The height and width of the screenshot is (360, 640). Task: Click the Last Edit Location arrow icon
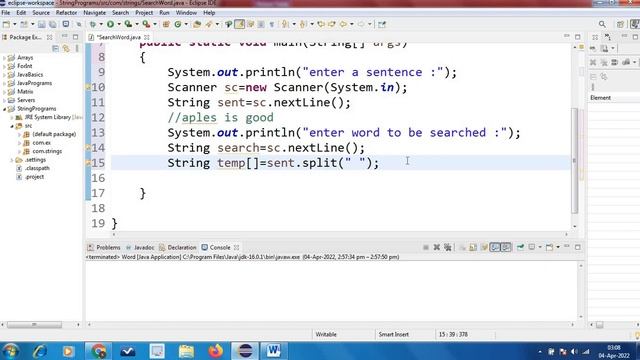tap(321, 24)
